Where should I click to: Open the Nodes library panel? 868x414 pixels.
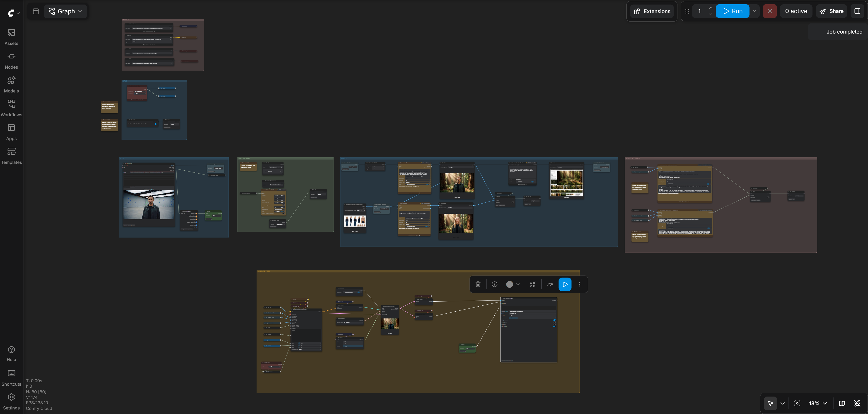click(x=12, y=61)
